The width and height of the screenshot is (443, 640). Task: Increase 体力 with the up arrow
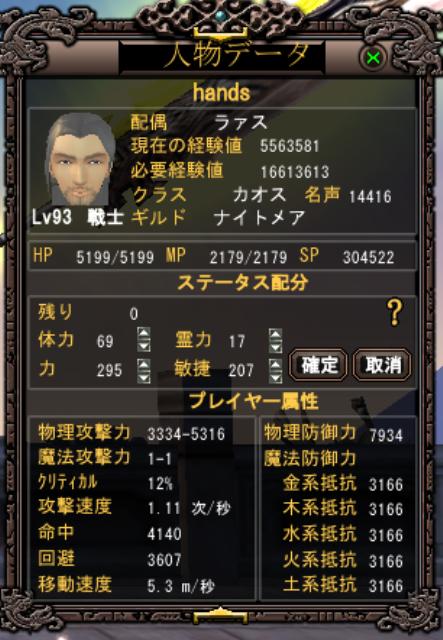[144, 333]
